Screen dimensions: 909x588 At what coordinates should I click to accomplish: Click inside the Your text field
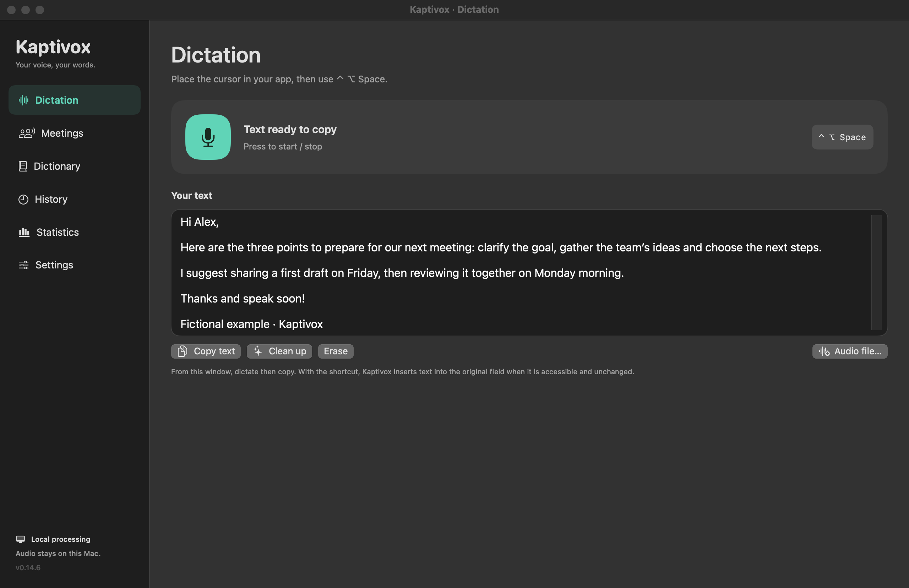[x=529, y=273]
